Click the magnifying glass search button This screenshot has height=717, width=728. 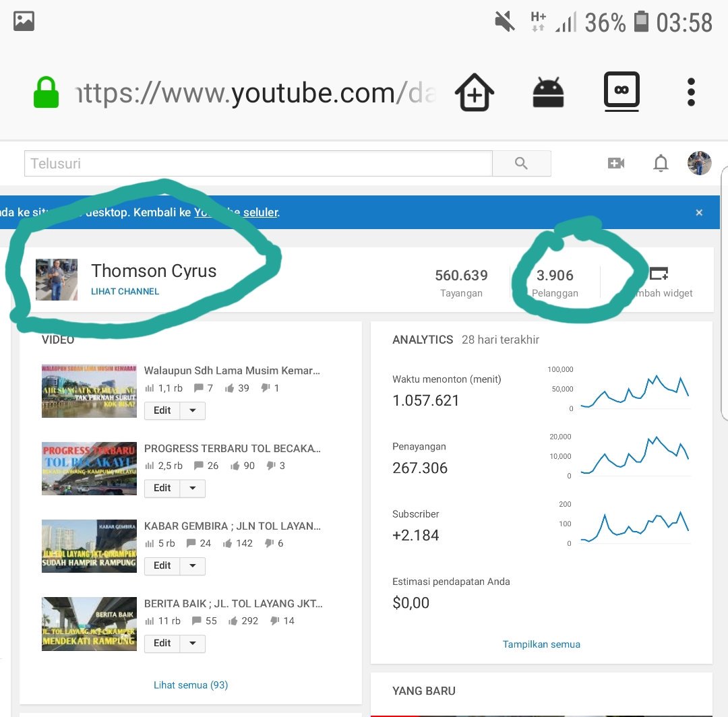point(521,163)
